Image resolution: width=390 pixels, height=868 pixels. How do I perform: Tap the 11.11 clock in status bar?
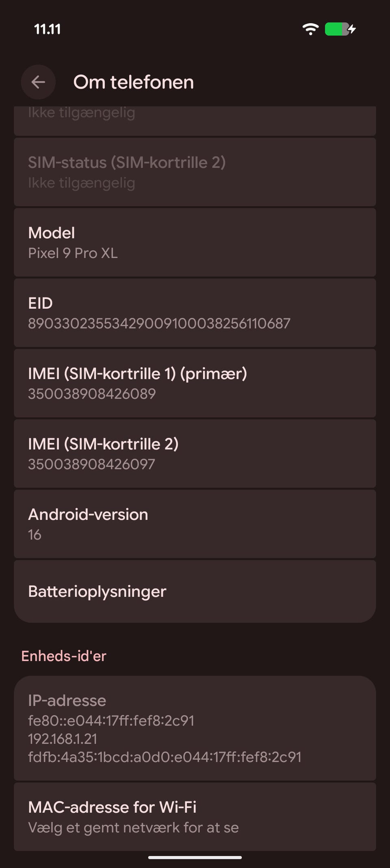[48, 29]
